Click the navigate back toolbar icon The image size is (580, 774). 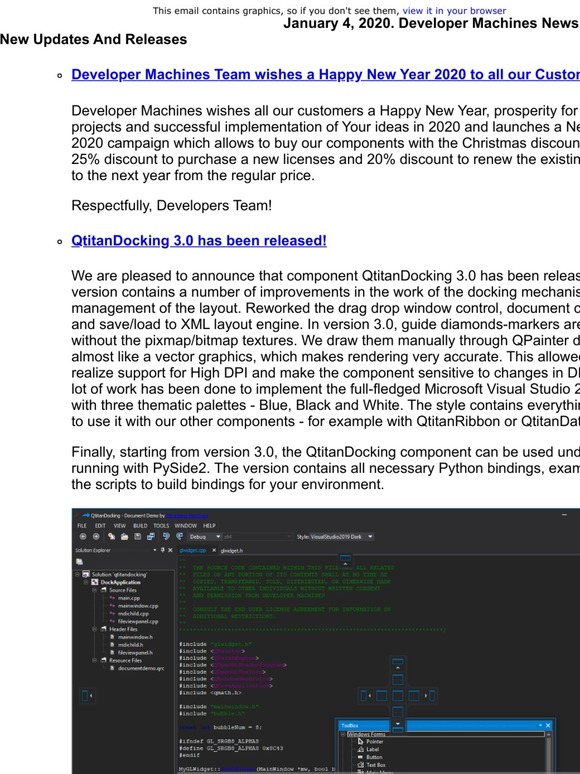[x=82, y=537]
